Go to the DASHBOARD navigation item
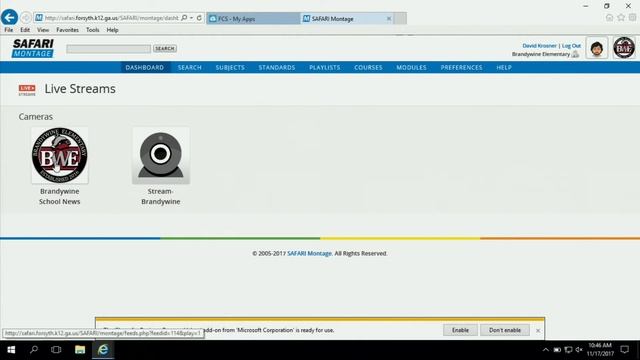 pyautogui.click(x=144, y=67)
